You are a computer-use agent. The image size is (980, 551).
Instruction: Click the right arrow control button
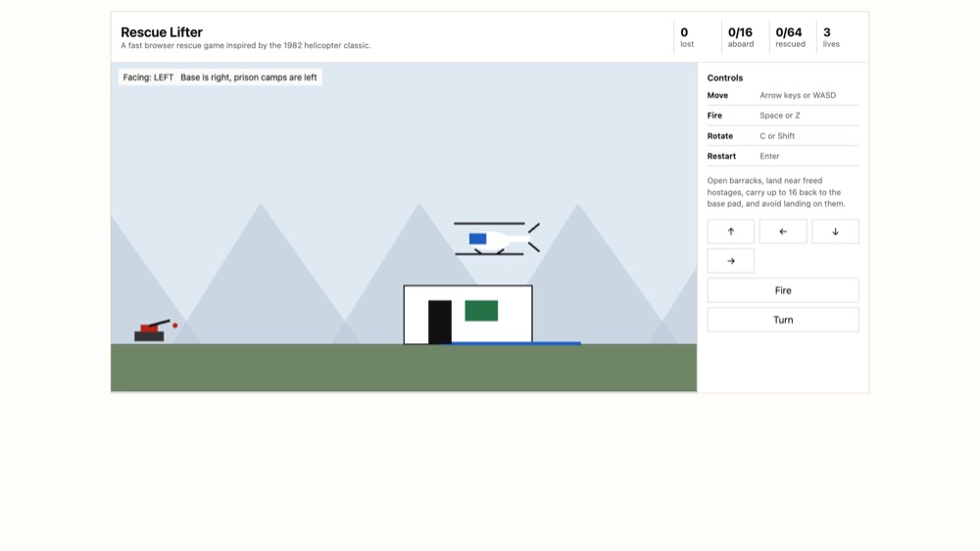click(x=731, y=261)
